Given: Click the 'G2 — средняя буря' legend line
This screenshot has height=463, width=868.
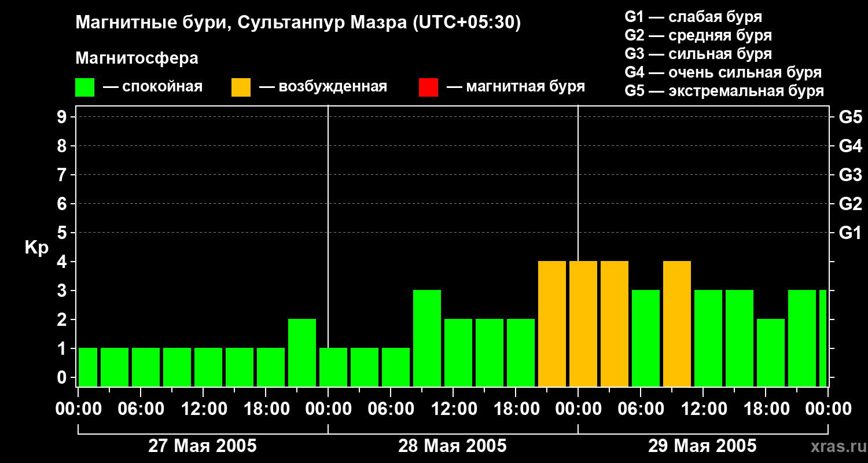Looking at the screenshot, I should coord(698,35).
